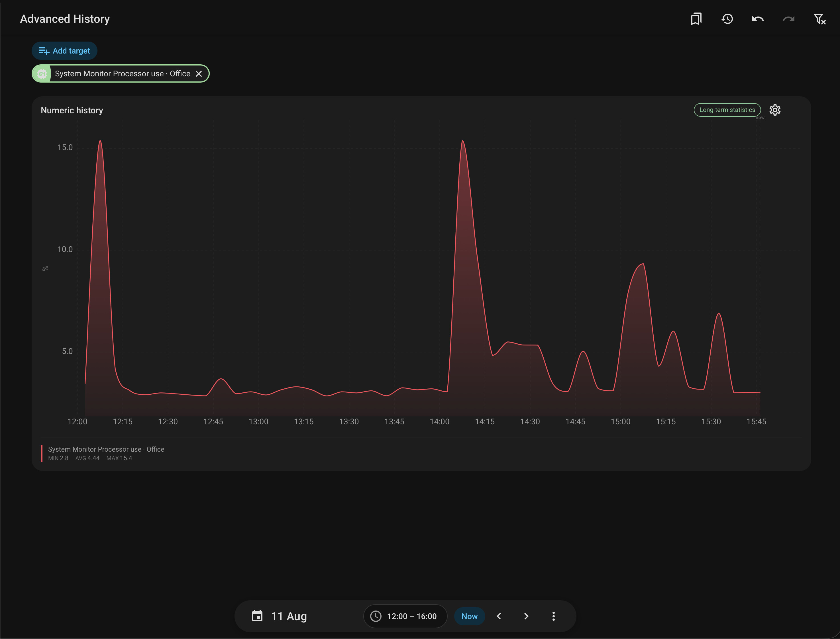Viewport: 840px width, 639px height.
Task: Open the 12:00 – 16:00 time range selector
Action: (405, 616)
